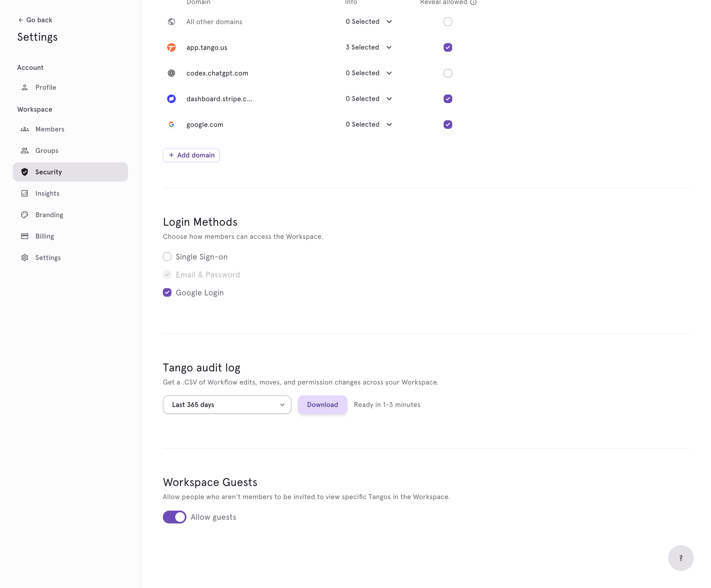The width and height of the screenshot is (711, 588).
Task: Click the Go back link
Action: coord(35,20)
